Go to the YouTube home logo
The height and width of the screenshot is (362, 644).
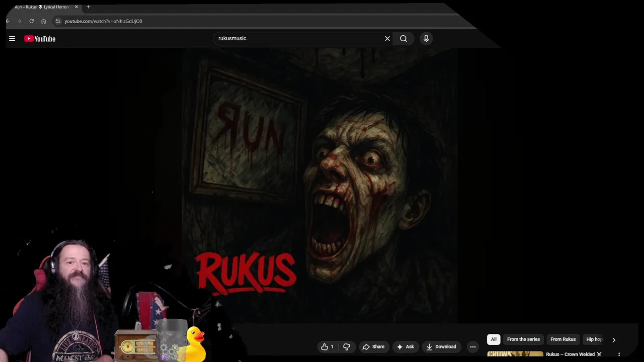40,39
